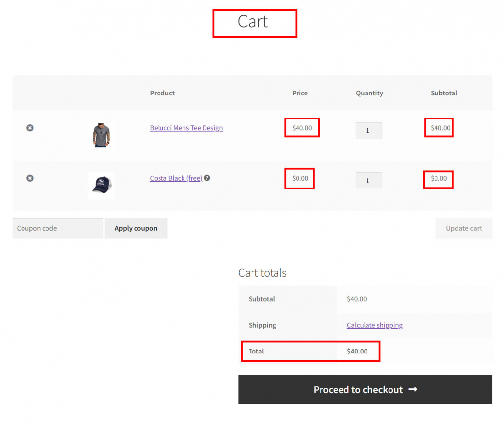Open the Calculate shipping link

tap(374, 325)
